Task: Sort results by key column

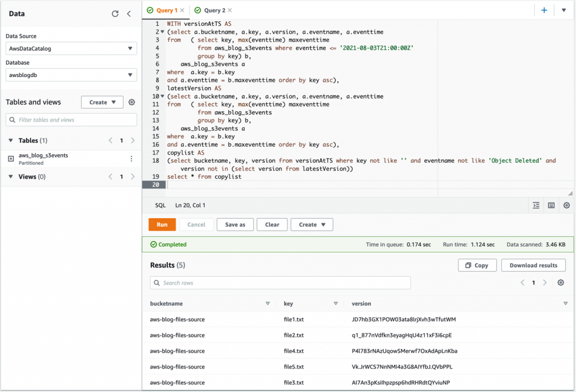Action: [x=335, y=304]
